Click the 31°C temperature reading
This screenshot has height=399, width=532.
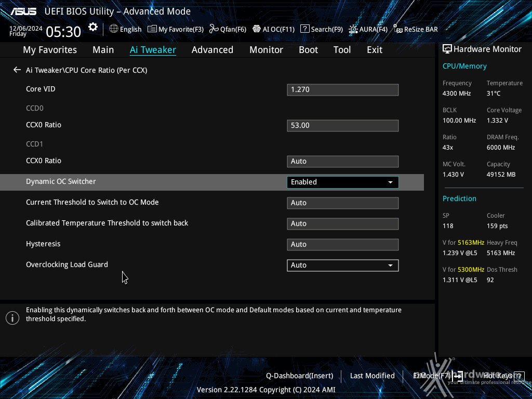[494, 94]
